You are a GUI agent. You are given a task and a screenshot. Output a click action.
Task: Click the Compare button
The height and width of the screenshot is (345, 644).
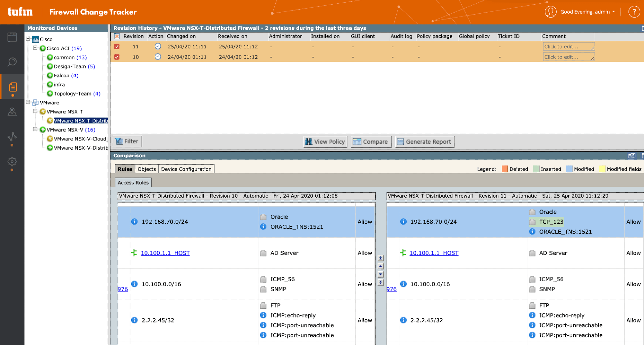click(x=371, y=142)
